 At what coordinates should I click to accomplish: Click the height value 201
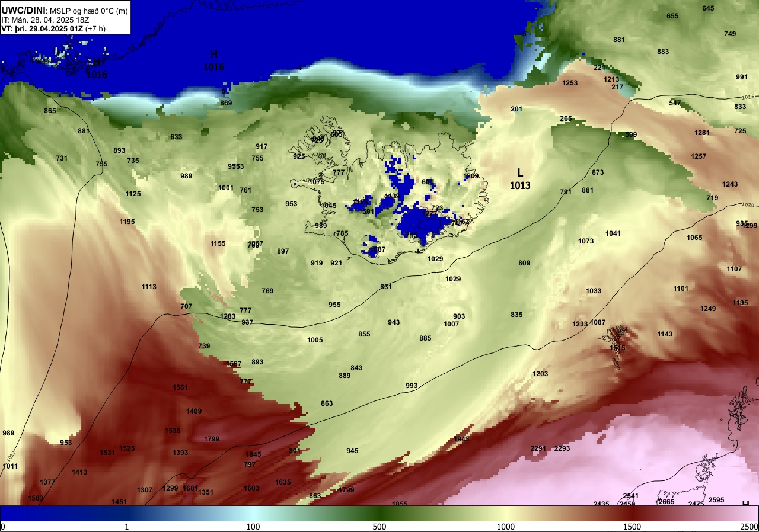pos(516,109)
